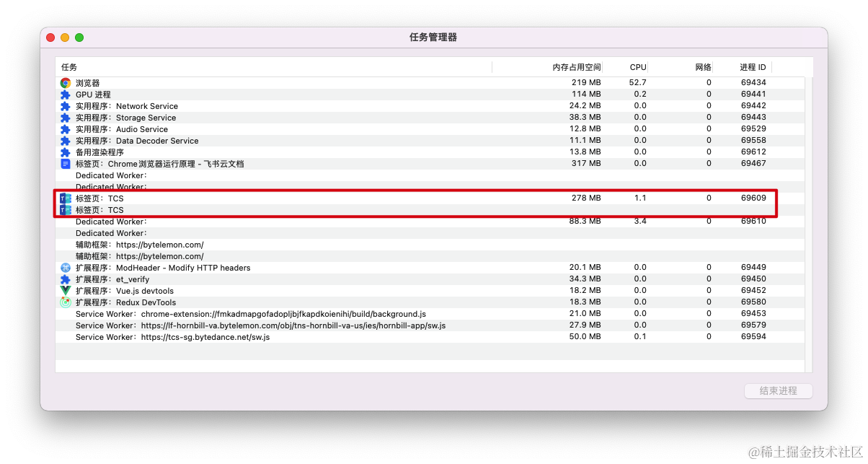Click the 278 MB memory value
Viewport: 868px width, 464px height.
pos(586,198)
